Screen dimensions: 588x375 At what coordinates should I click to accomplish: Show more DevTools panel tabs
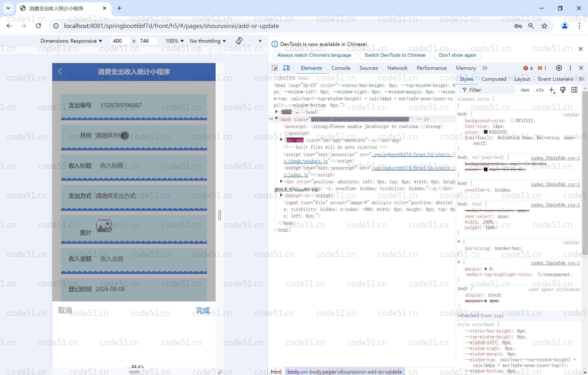click(485, 68)
